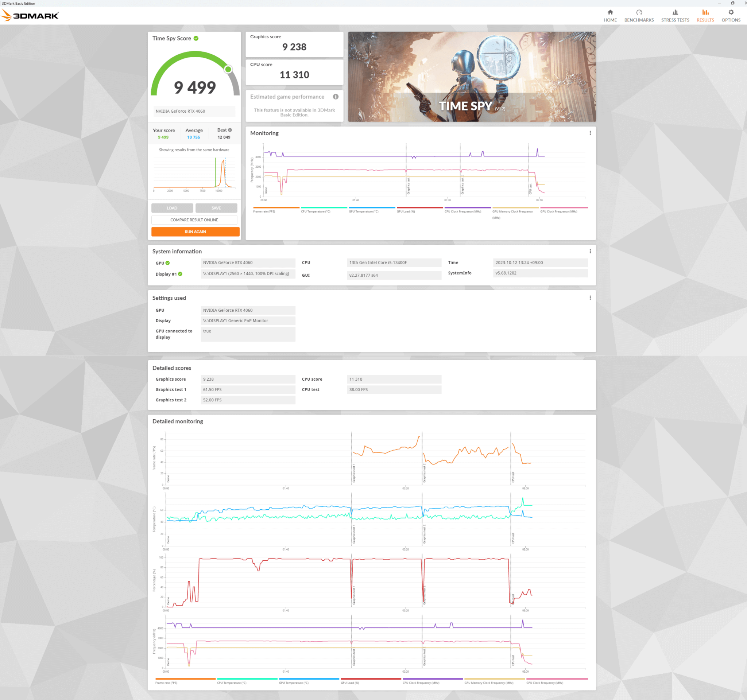747x700 pixels.
Task: Toggle CPU Temperature legend in Detailed monitoring
Action: pos(247,681)
